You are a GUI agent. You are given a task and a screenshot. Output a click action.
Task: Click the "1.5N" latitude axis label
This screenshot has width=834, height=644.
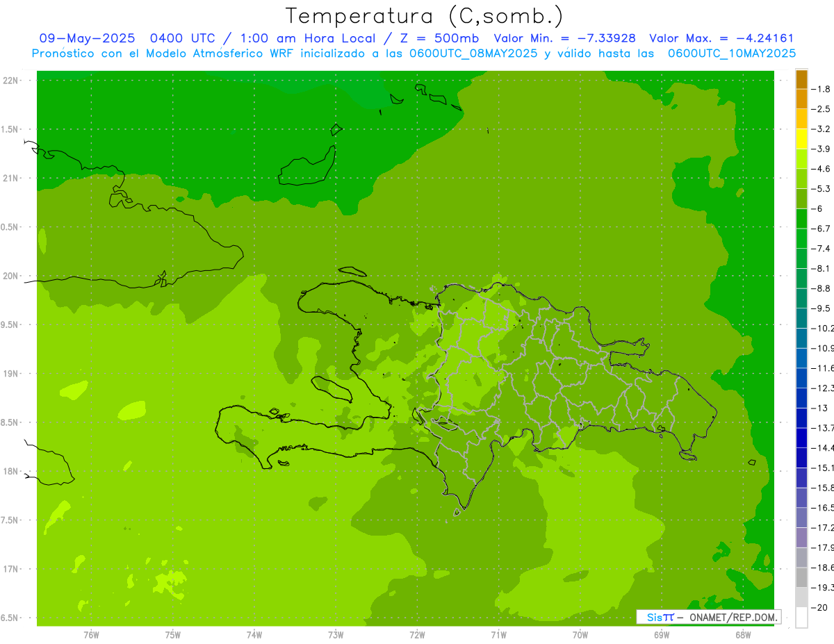[x=10, y=129]
